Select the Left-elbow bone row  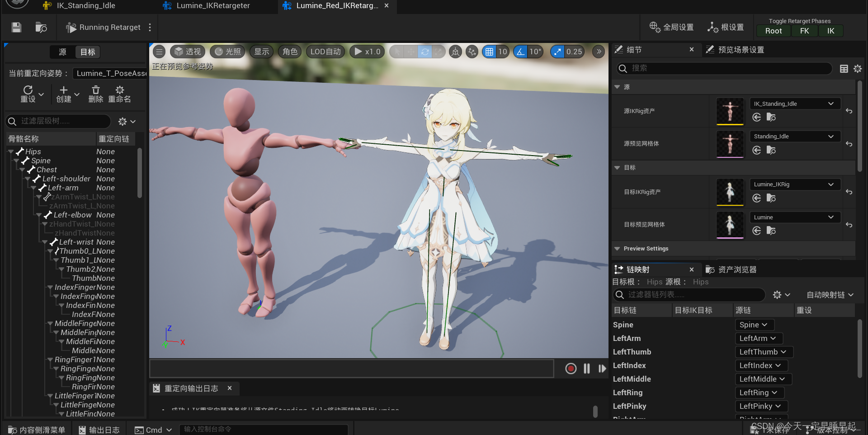73,215
